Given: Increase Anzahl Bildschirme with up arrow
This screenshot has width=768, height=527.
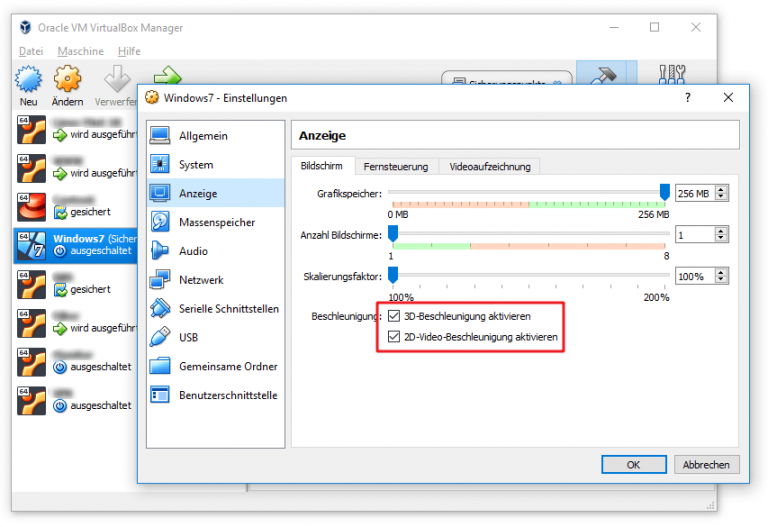Looking at the screenshot, I should pyautogui.click(x=720, y=231).
